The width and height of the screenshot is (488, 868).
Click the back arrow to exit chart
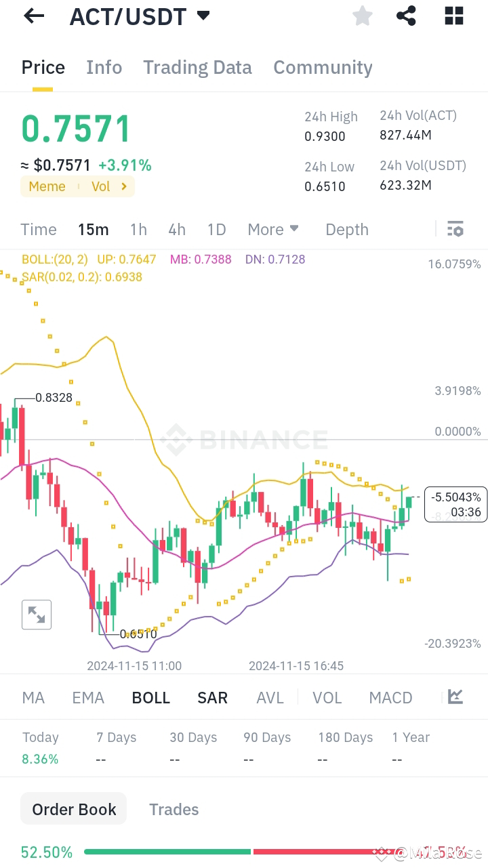pos(33,16)
